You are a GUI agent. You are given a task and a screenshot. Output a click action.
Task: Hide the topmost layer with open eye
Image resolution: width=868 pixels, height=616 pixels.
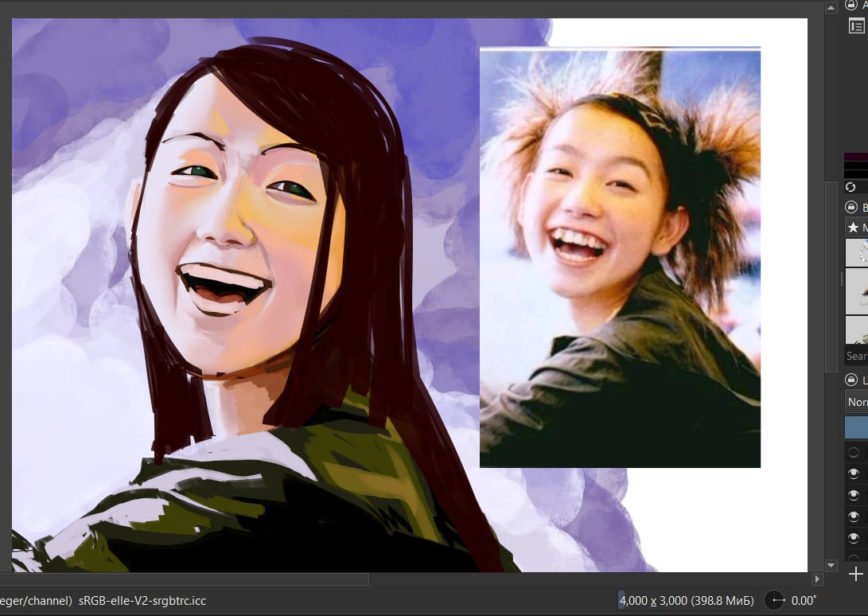pyautogui.click(x=854, y=474)
